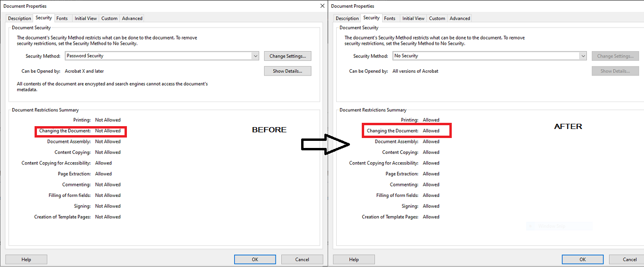
Task: Click Creation of Template Pages label, right dialog
Action: point(390,217)
